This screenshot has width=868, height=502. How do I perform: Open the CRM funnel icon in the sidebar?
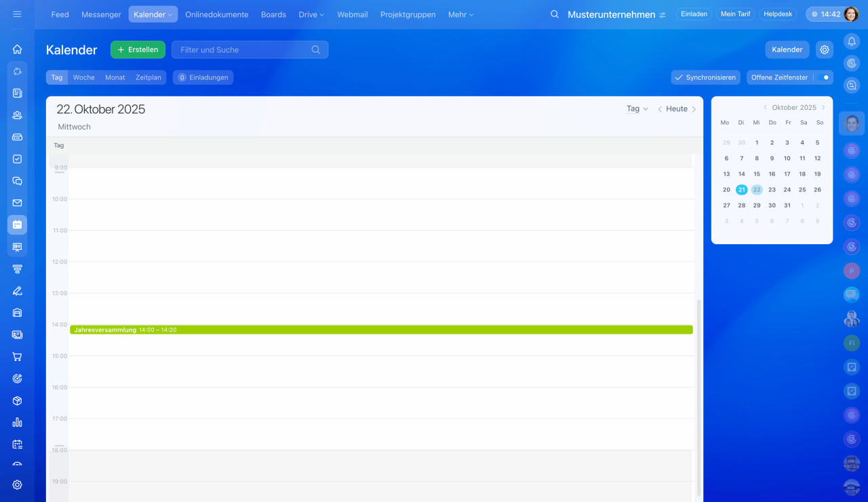pos(17,269)
